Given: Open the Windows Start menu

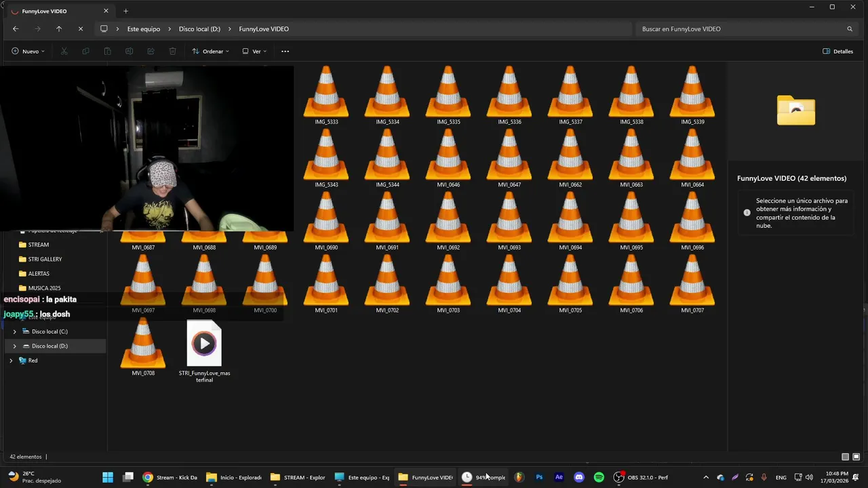Looking at the screenshot, I should 108,477.
